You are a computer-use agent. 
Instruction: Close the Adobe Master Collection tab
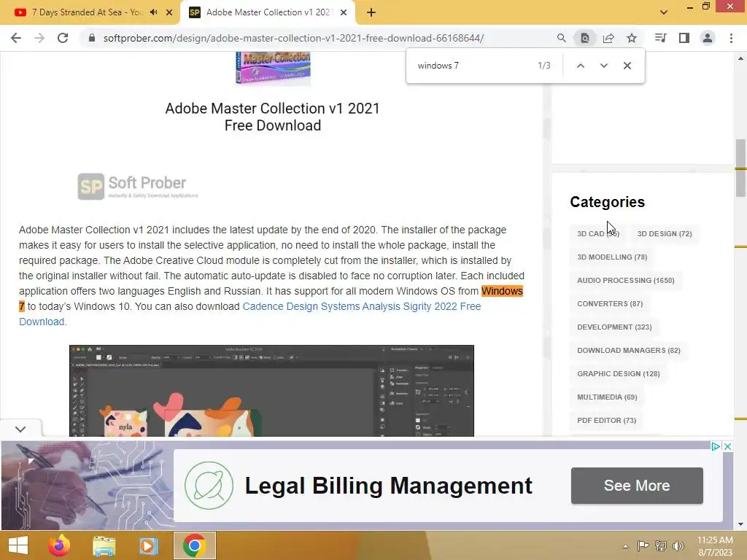[344, 12]
